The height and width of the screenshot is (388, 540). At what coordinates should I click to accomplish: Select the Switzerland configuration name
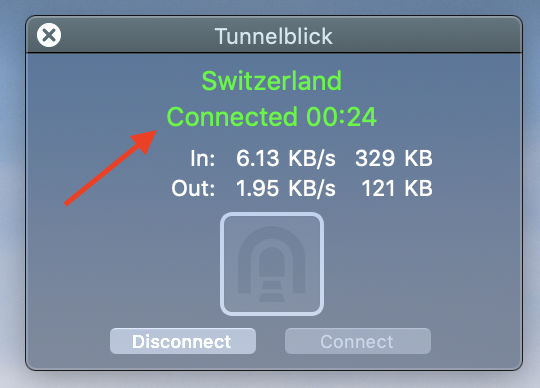point(272,81)
